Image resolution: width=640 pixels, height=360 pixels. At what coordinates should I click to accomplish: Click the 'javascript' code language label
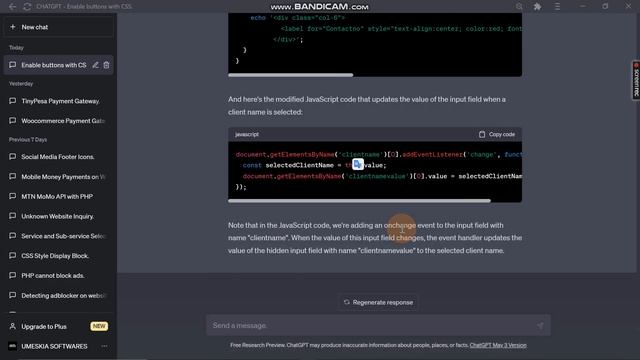tap(247, 134)
